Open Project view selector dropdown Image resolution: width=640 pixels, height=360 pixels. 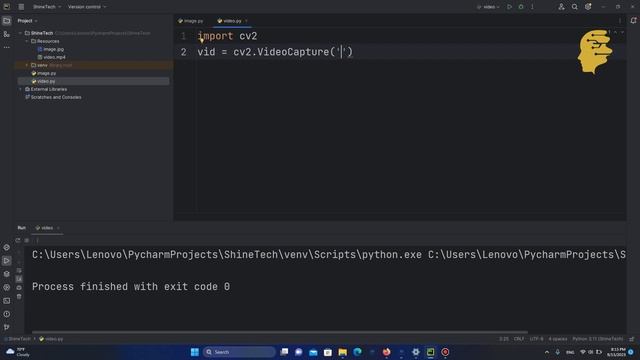(x=27, y=21)
